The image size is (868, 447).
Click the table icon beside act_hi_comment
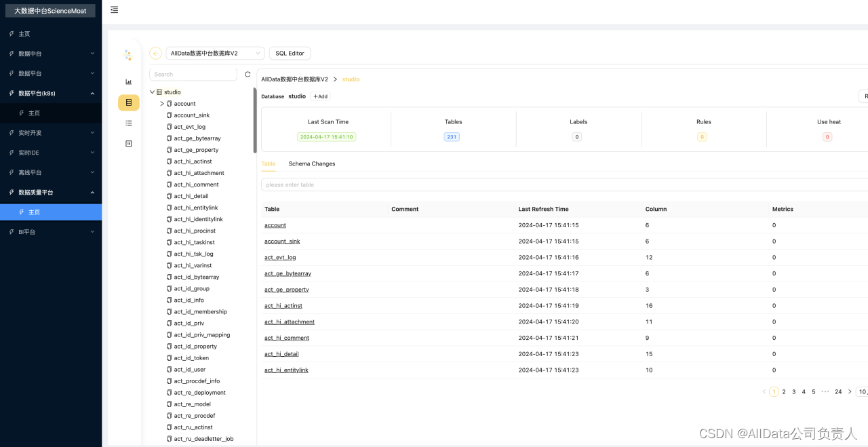pyautogui.click(x=170, y=184)
